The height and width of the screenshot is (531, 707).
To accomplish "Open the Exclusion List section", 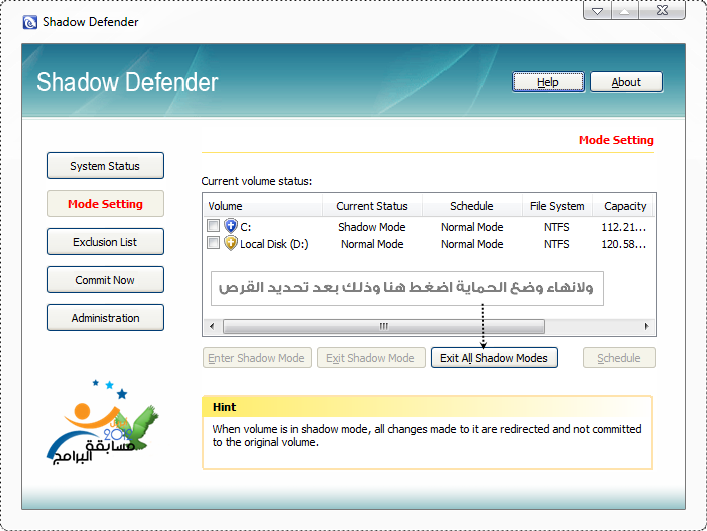I will [105, 242].
